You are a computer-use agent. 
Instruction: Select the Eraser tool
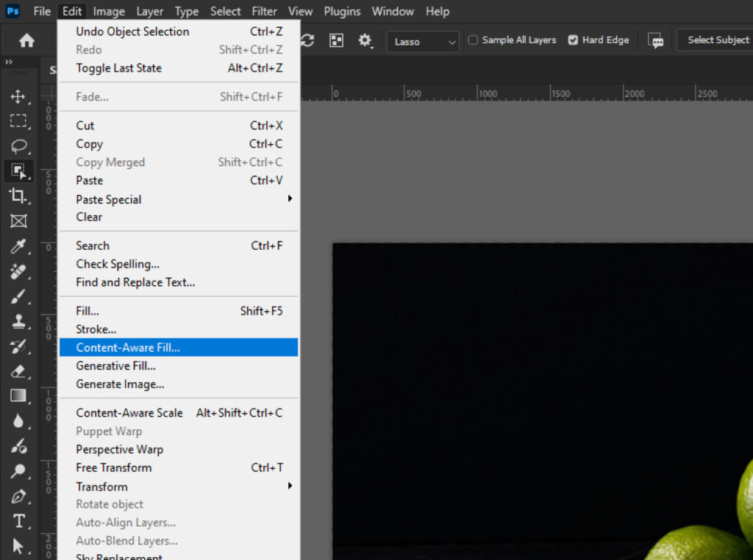pyautogui.click(x=18, y=371)
